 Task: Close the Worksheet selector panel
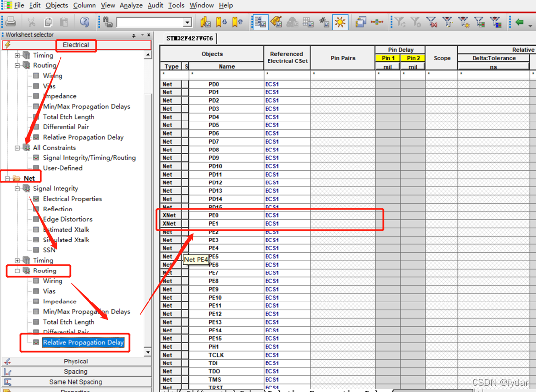click(x=149, y=35)
